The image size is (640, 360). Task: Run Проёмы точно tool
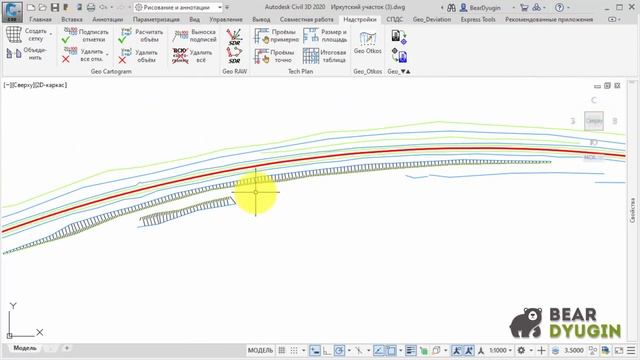point(274,56)
